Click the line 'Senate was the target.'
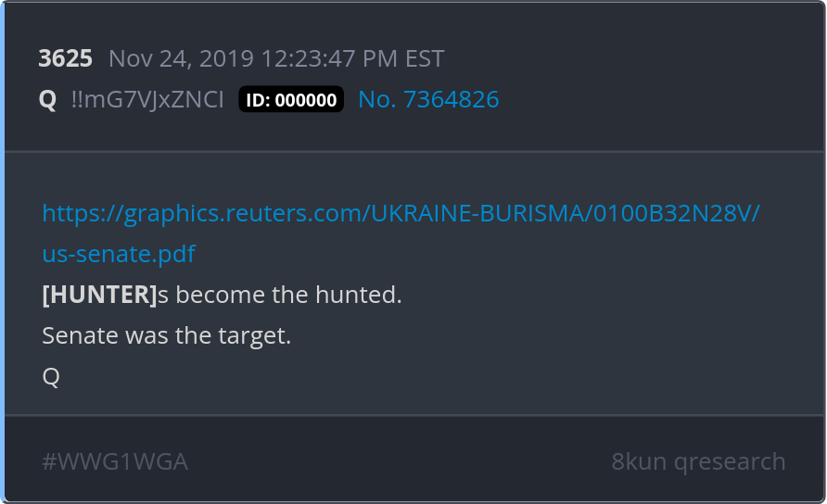This screenshot has width=827, height=504. (167, 335)
